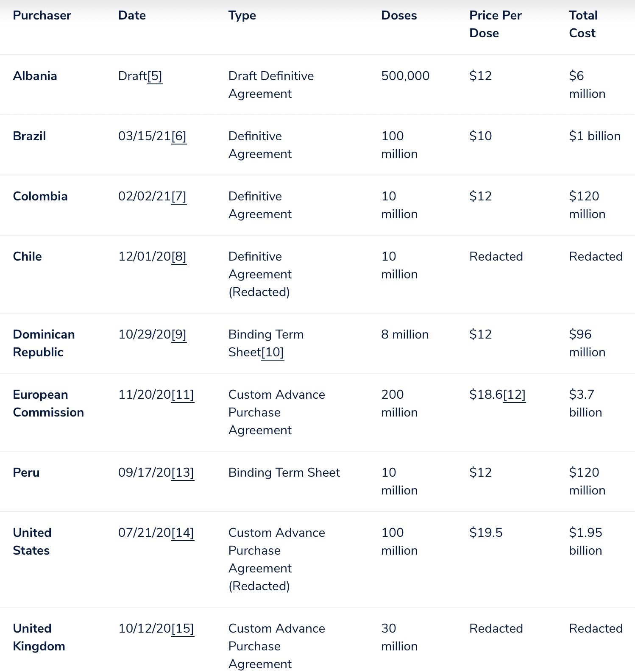Click footnote [6] beside Brazil's date

coord(179,136)
